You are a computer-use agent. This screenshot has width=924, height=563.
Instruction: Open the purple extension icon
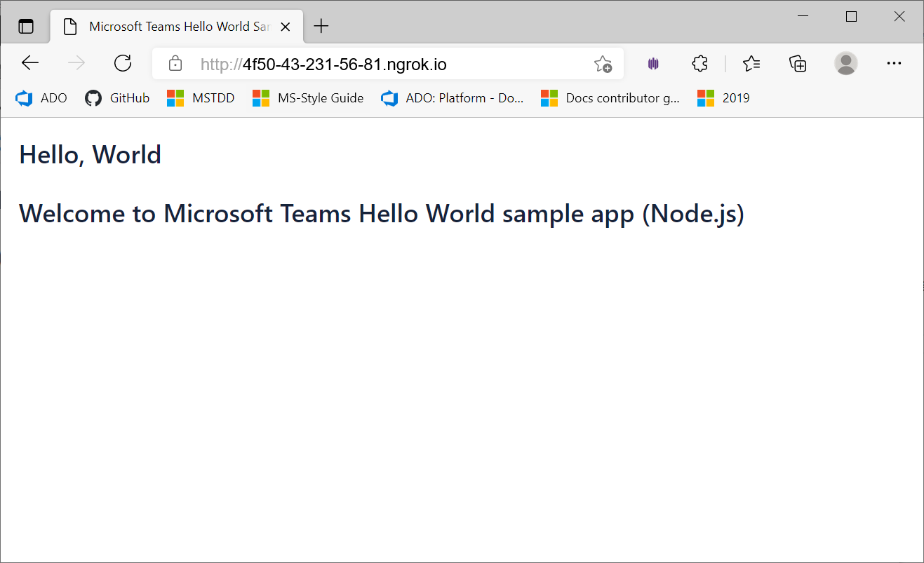pyautogui.click(x=653, y=64)
